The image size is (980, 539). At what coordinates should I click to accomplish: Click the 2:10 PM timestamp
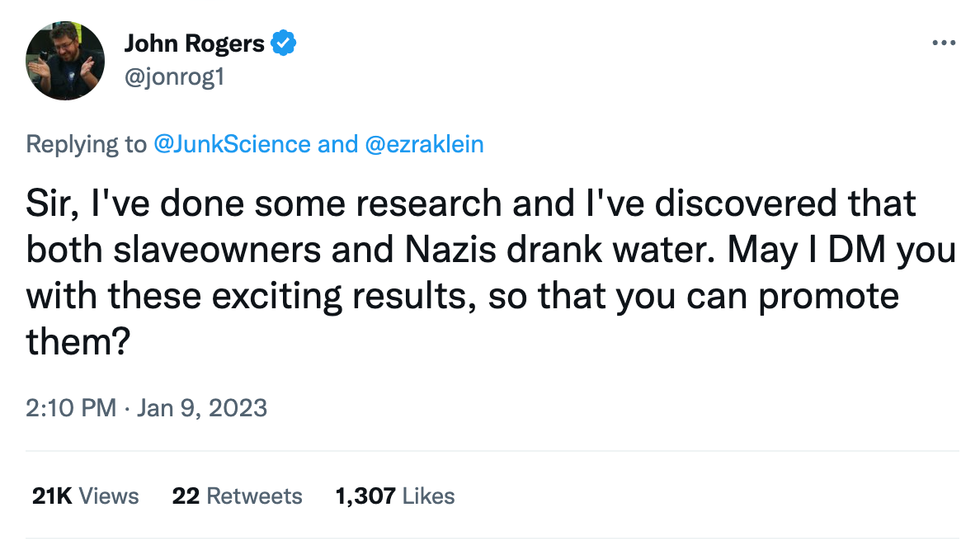point(69,408)
